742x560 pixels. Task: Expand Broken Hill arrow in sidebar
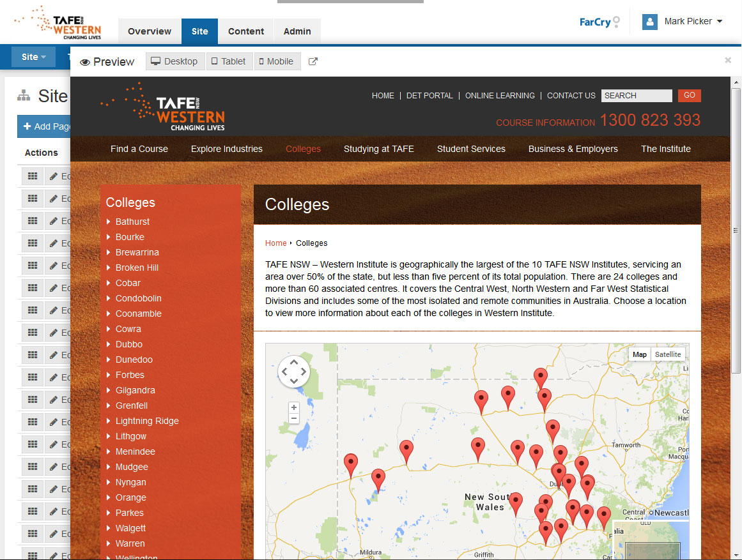click(109, 268)
